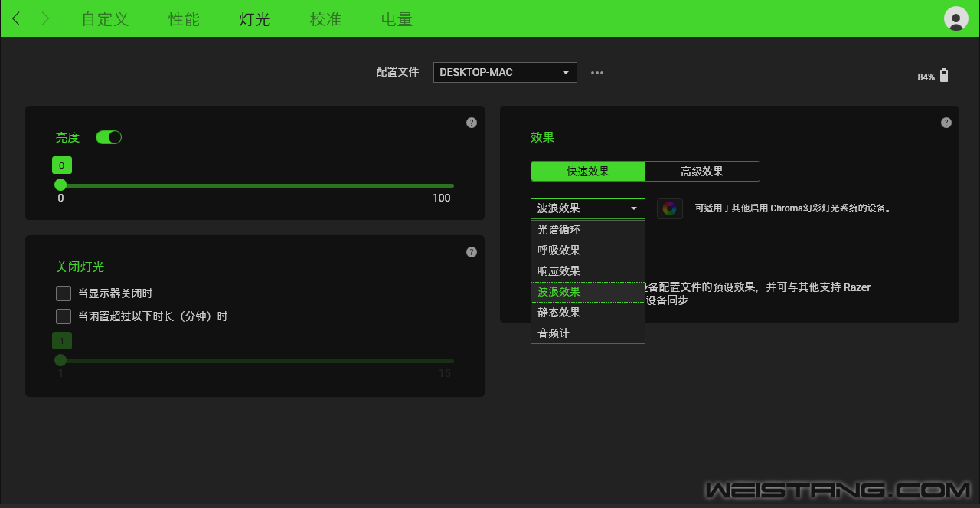This screenshot has height=508, width=980.
Task: Click the battery status icon
Action: 944,75
